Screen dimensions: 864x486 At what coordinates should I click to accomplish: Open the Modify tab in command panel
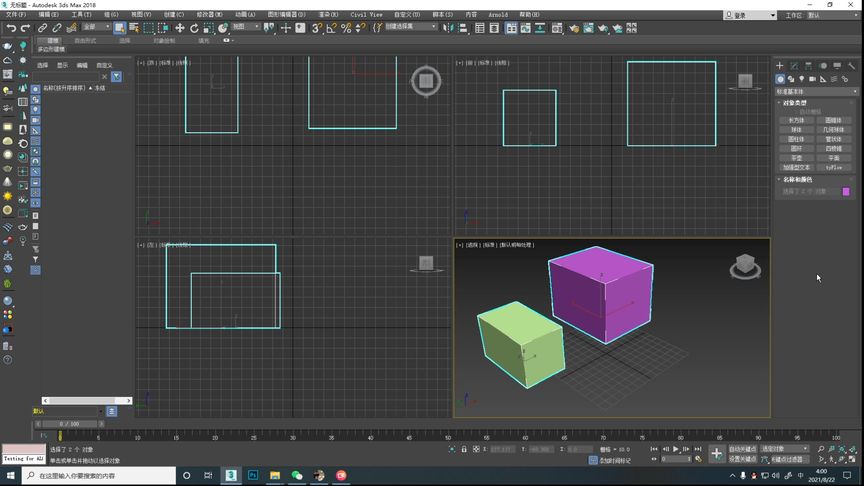click(x=794, y=66)
